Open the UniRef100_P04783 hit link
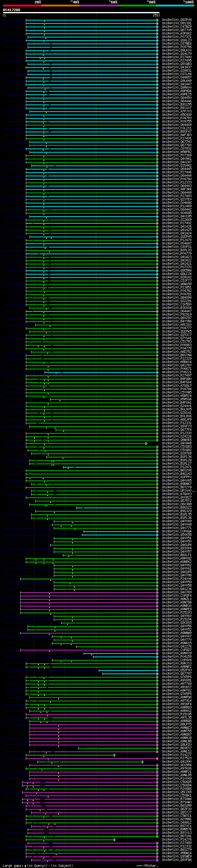Image resolution: width=197 pixels, height=868 pixels. pos(177,118)
